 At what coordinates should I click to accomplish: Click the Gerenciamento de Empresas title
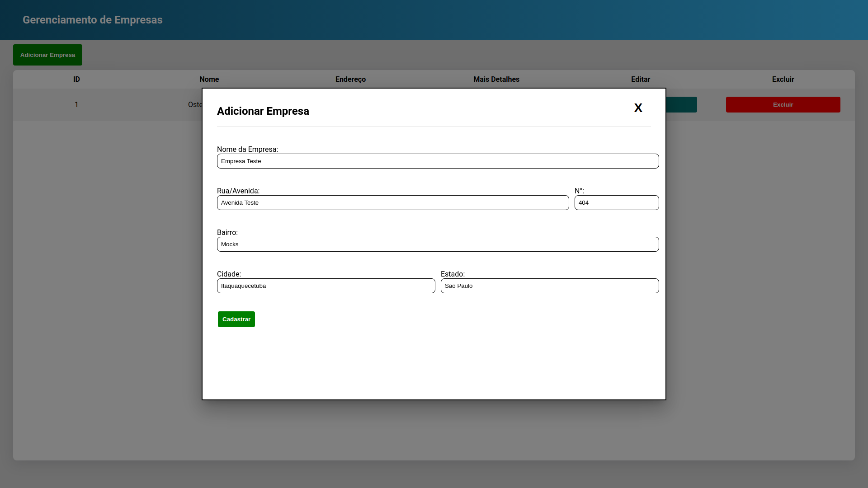(x=92, y=20)
